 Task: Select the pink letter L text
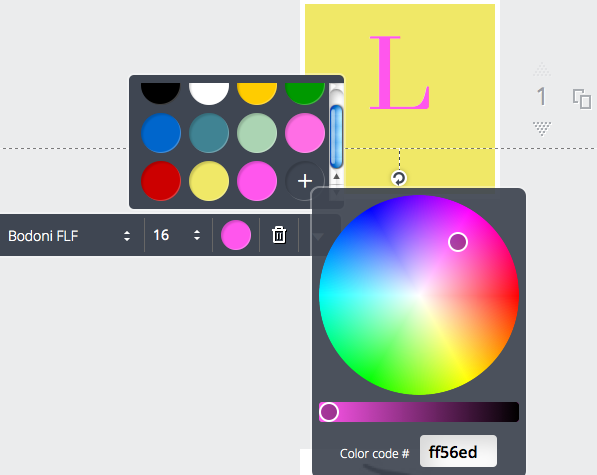(x=400, y=72)
